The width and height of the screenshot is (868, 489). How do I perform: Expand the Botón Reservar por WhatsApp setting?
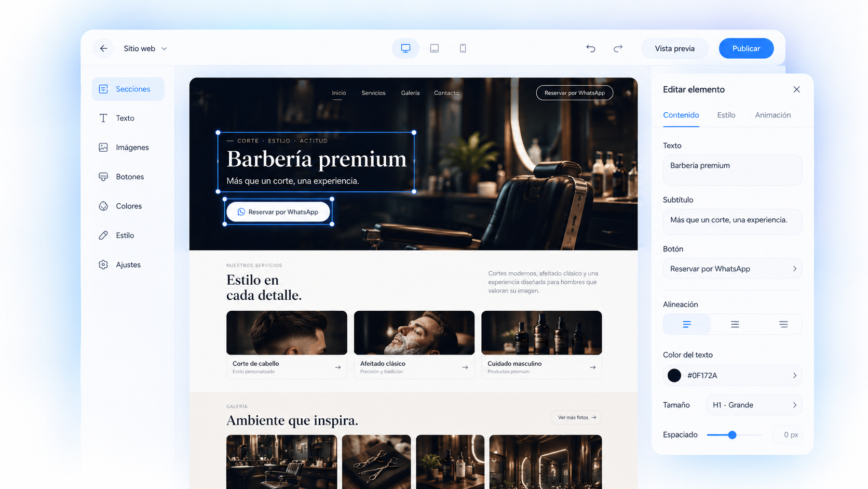pos(732,269)
